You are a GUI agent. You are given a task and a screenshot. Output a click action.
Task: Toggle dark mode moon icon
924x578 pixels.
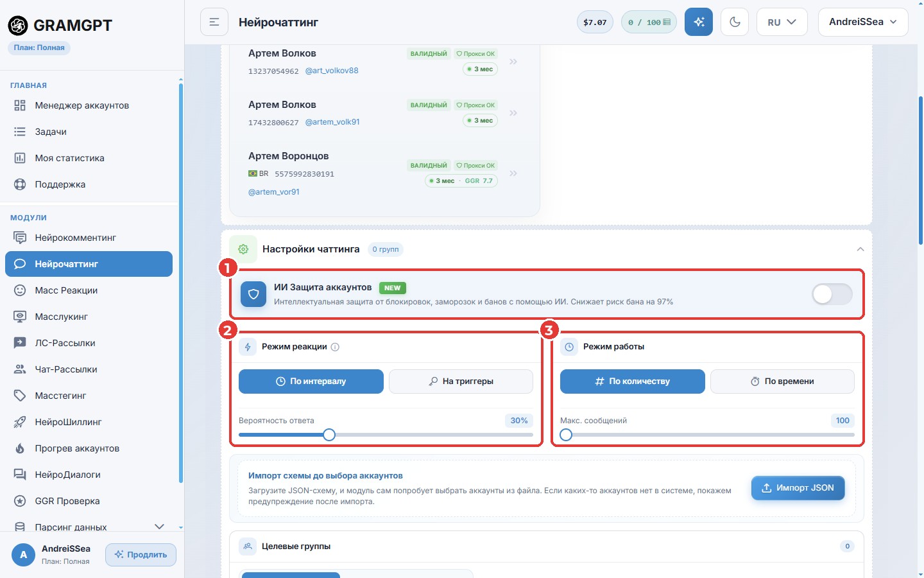(735, 22)
